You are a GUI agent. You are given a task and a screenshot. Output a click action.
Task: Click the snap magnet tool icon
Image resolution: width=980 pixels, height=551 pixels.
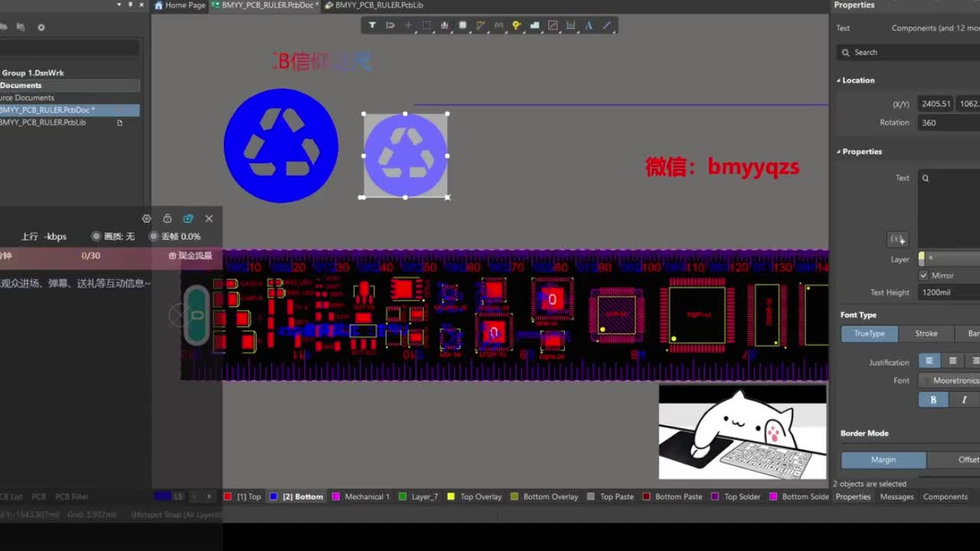point(390,25)
